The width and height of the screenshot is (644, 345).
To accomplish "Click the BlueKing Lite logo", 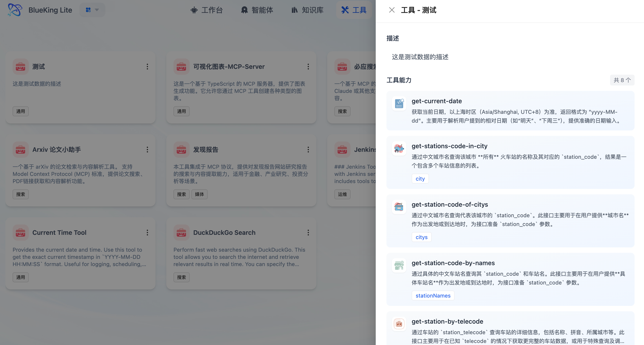I will tap(15, 10).
